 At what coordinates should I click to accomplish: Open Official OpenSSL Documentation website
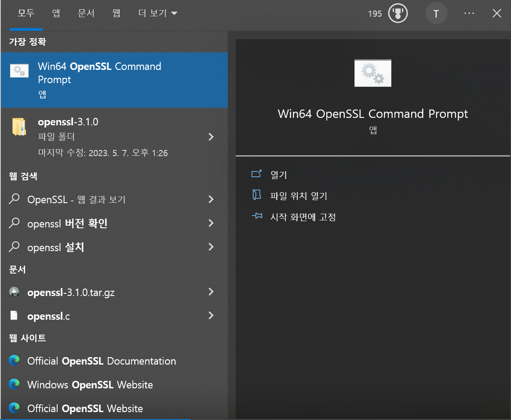(x=114, y=361)
